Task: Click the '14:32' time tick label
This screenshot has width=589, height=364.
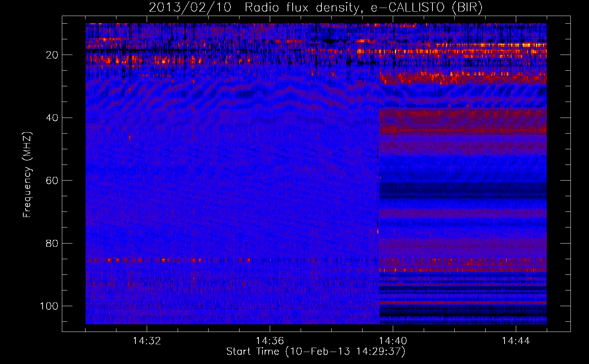Action: [x=147, y=341]
